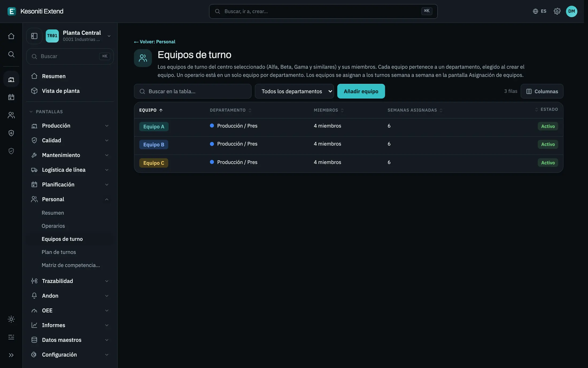The height and width of the screenshot is (368, 588).
Task: Expand the Mantenimiento menu section
Action: point(70,155)
